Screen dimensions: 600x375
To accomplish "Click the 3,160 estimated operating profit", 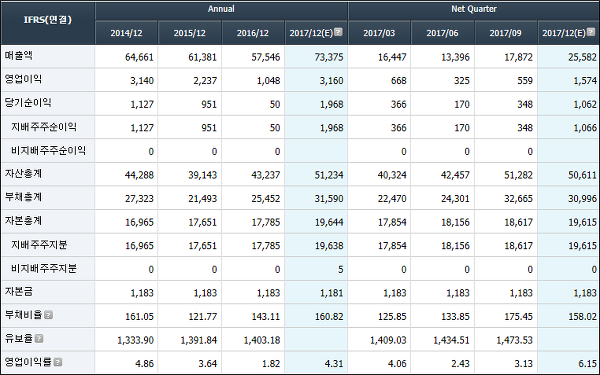I will click(332, 81).
